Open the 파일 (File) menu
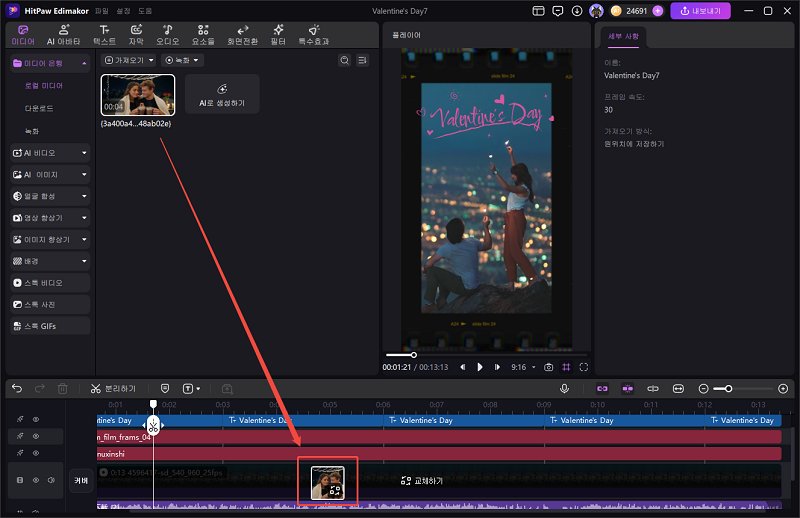 pos(101,11)
